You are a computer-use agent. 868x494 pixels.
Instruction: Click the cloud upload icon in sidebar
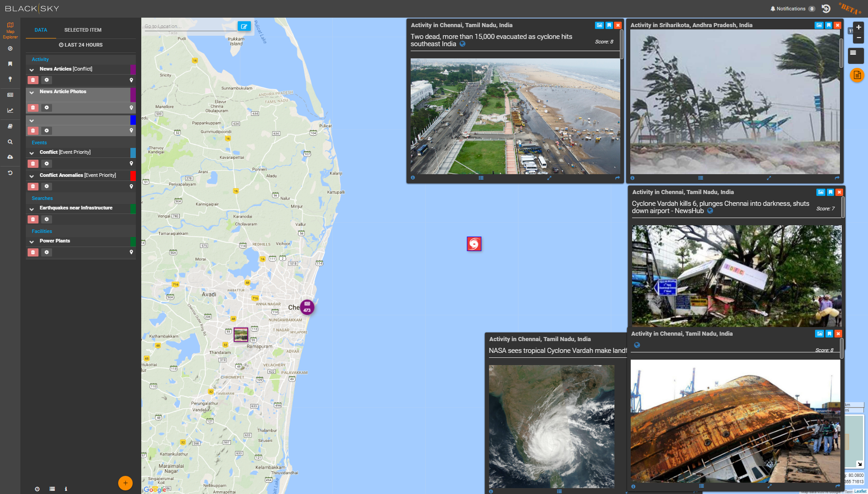tap(10, 157)
